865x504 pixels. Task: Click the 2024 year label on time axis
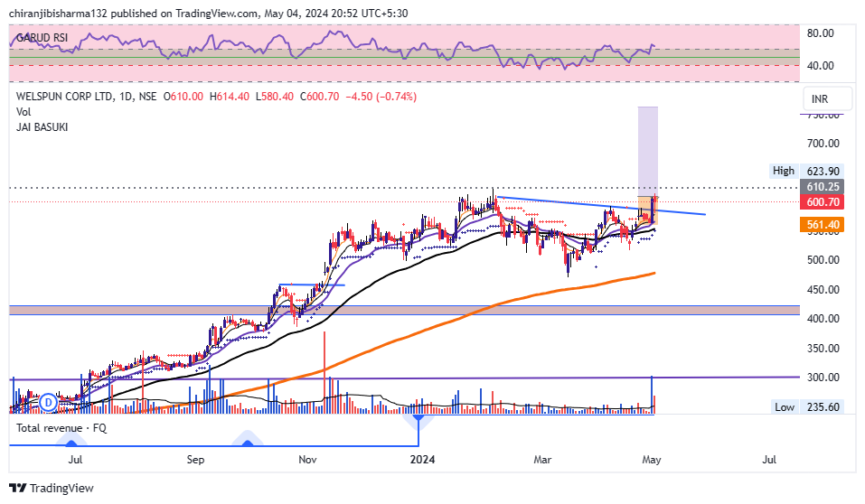422,460
